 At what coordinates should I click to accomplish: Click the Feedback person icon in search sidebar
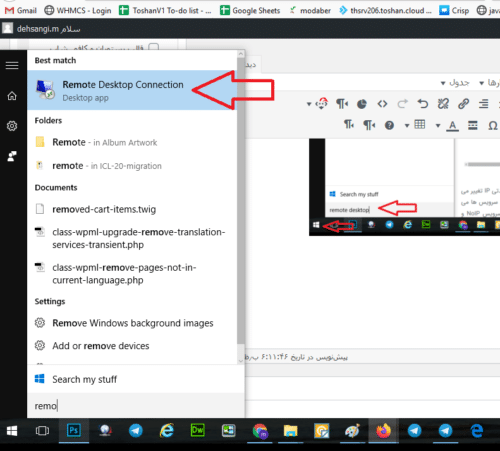click(x=12, y=156)
